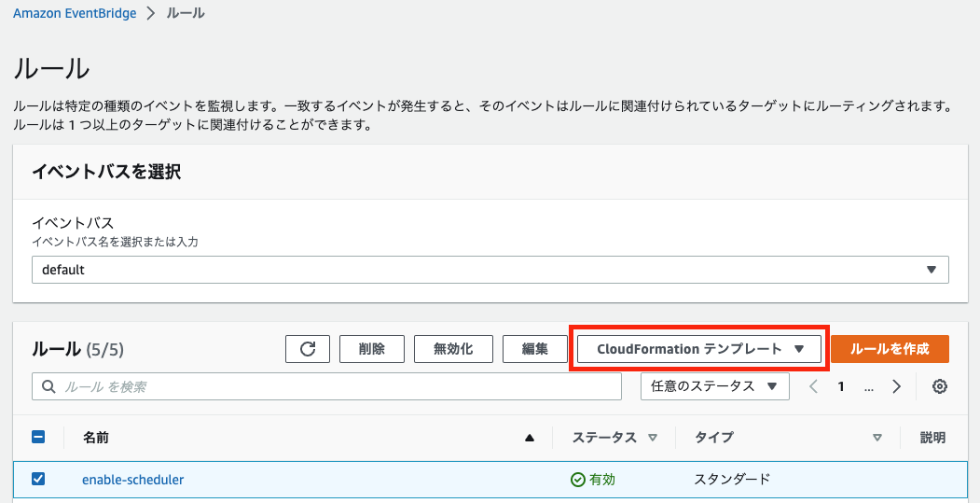Image resolution: width=980 pixels, height=503 pixels.
Task: Go to next page of rules
Action: point(897,386)
